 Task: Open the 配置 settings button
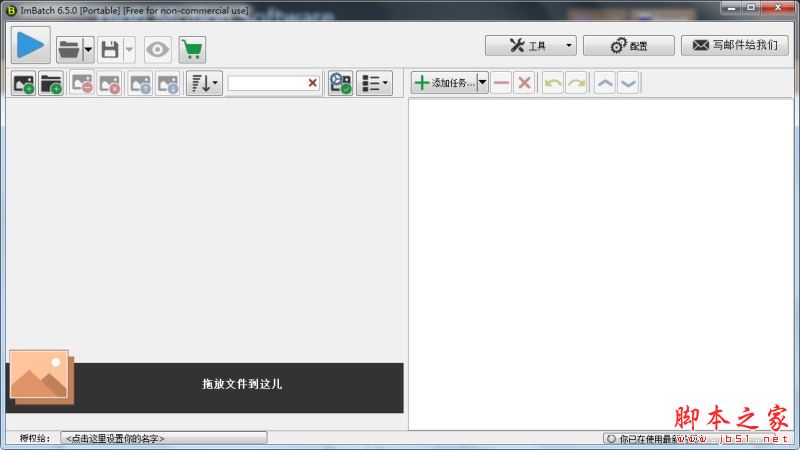click(x=629, y=46)
